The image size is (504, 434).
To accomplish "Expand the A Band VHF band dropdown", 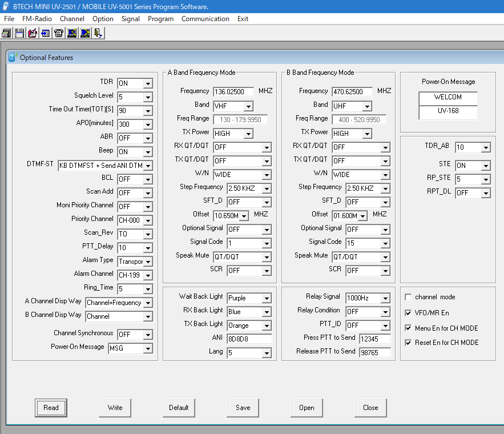I will click(248, 106).
